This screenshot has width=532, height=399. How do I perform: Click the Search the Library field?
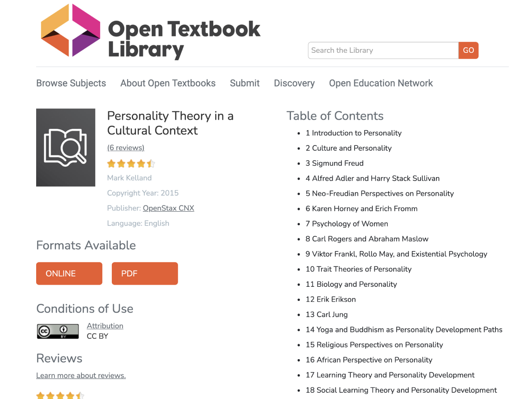[383, 50]
